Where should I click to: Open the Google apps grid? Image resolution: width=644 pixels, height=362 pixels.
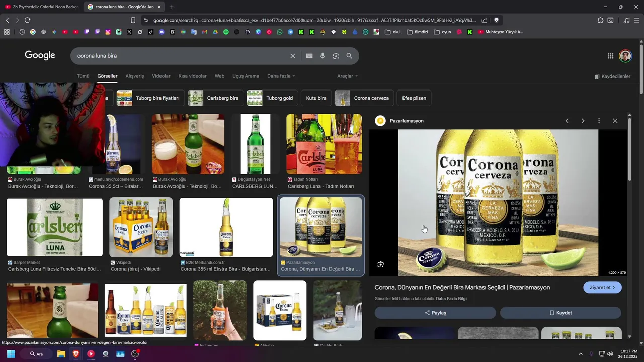point(610,56)
